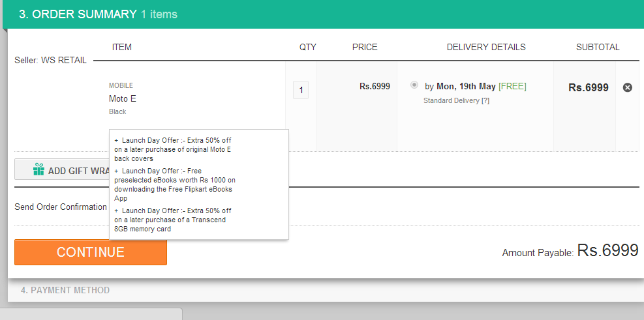Click the green [FREE] delivery tag
The image size is (644, 320).
coord(512,87)
